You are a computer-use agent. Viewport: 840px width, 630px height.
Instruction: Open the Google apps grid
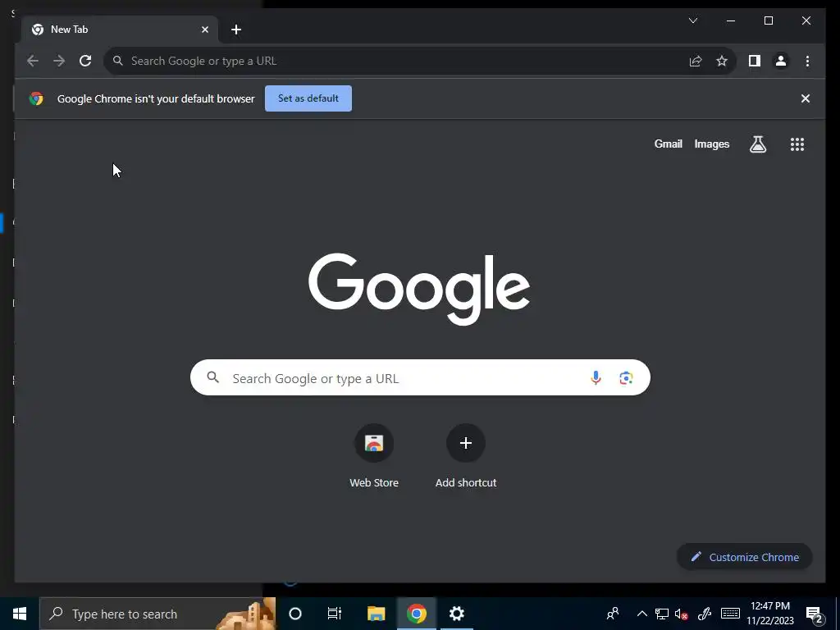(x=797, y=144)
